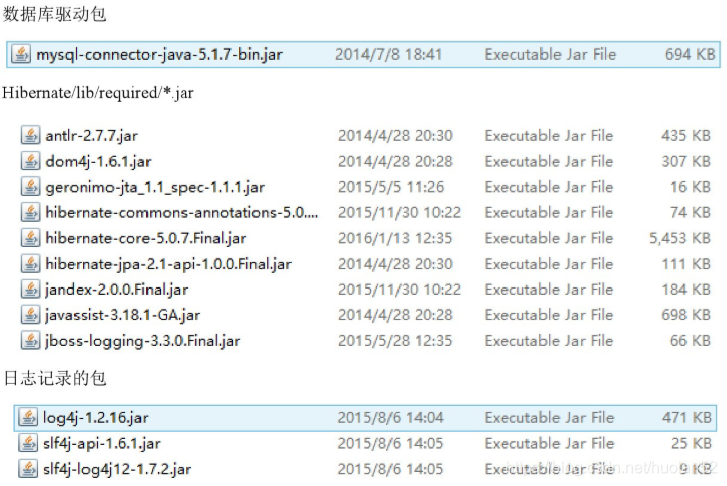Click the heading 日志记录的包
This screenshot has height=486, width=727.
[55, 378]
